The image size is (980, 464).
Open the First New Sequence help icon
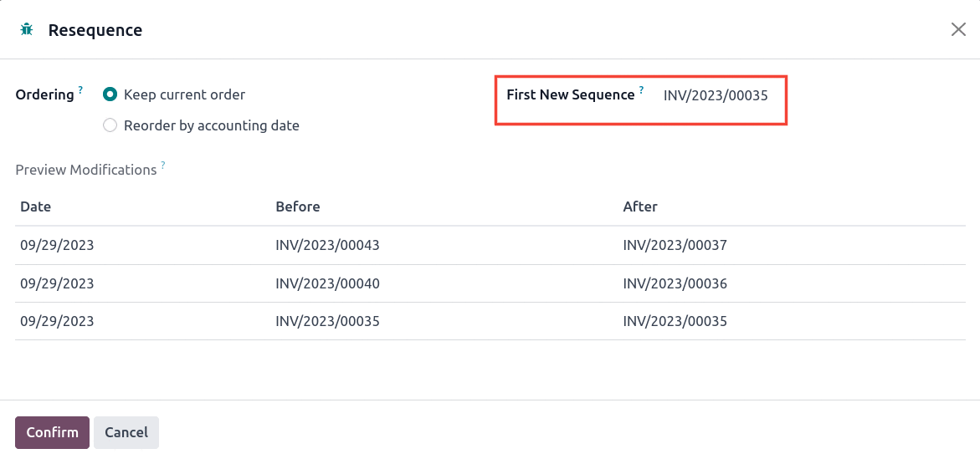(641, 90)
